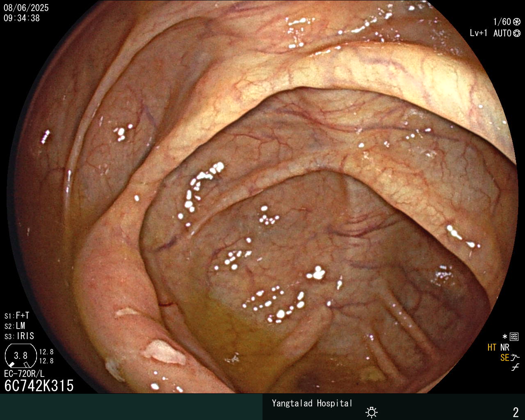
Task: Click the S2: LM switch label
Action: tap(15, 326)
